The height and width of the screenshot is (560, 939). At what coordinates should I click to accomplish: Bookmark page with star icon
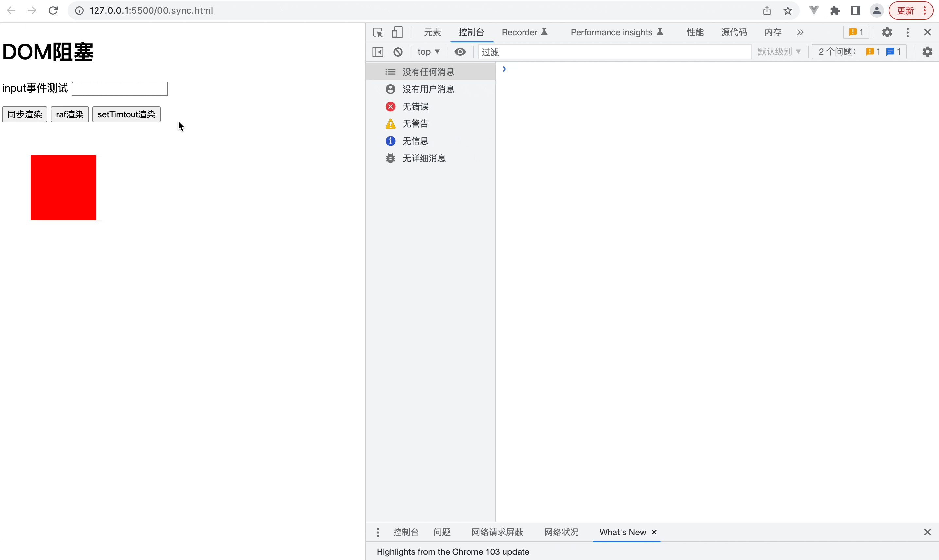pyautogui.click(x=788, y=10)
